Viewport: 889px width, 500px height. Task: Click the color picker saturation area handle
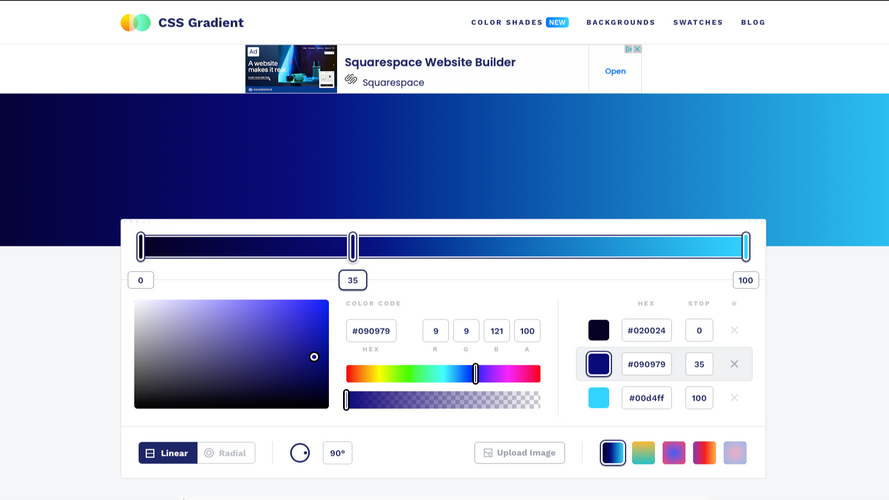click(x=314, y=357)
